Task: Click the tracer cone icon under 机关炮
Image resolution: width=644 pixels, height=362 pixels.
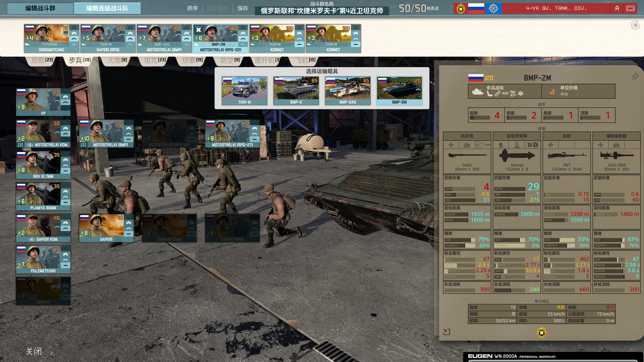Action: coord(483,145)
